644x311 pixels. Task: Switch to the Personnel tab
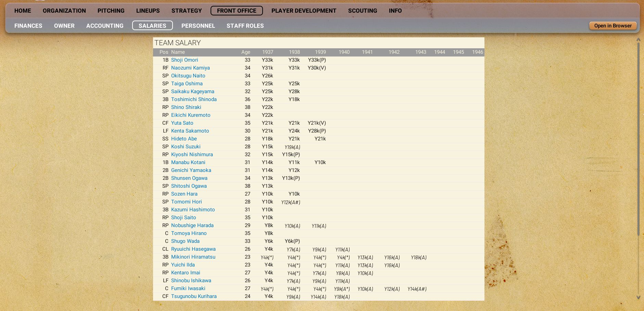(198, 26)
